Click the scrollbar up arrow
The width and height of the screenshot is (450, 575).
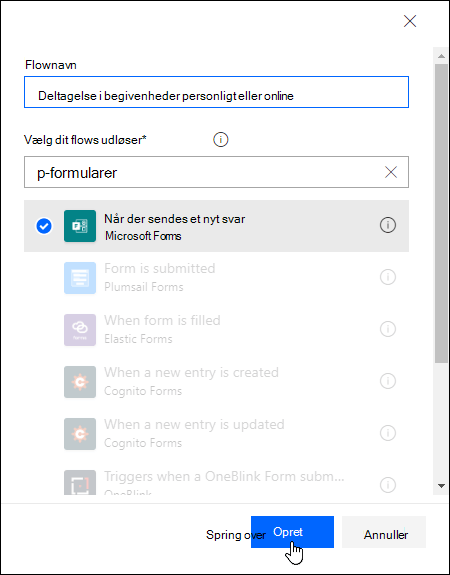point(441,56)
